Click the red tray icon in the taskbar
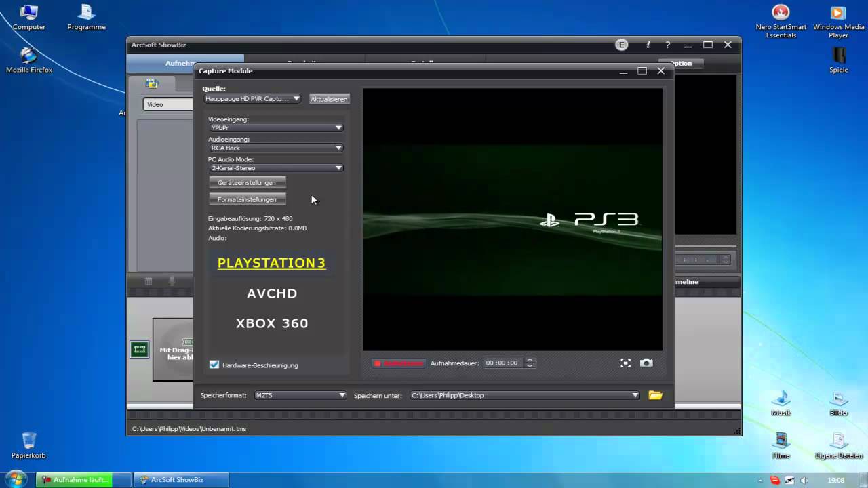Viewport: 868px width, 488px height. pyautogui.click(x=774, y=480)
